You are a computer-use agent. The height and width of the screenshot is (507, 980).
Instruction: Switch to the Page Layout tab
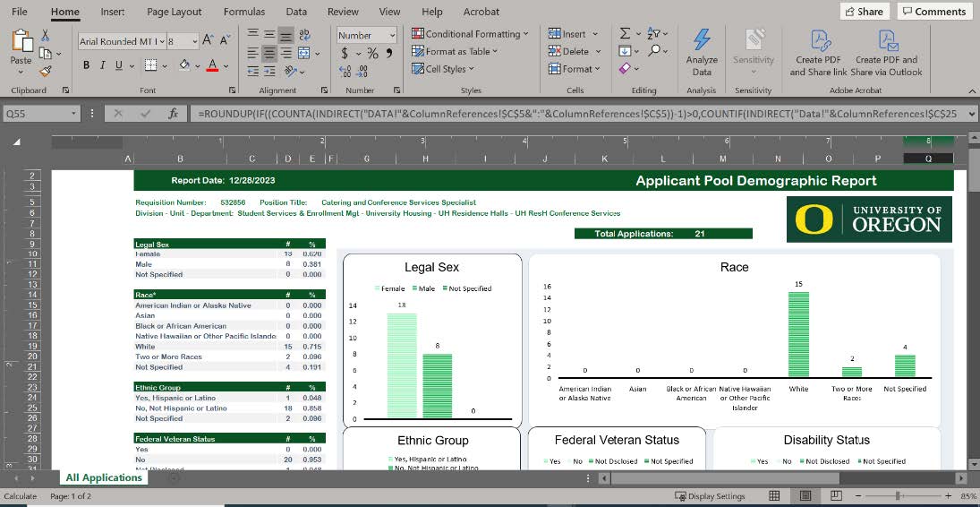(175, 12)
